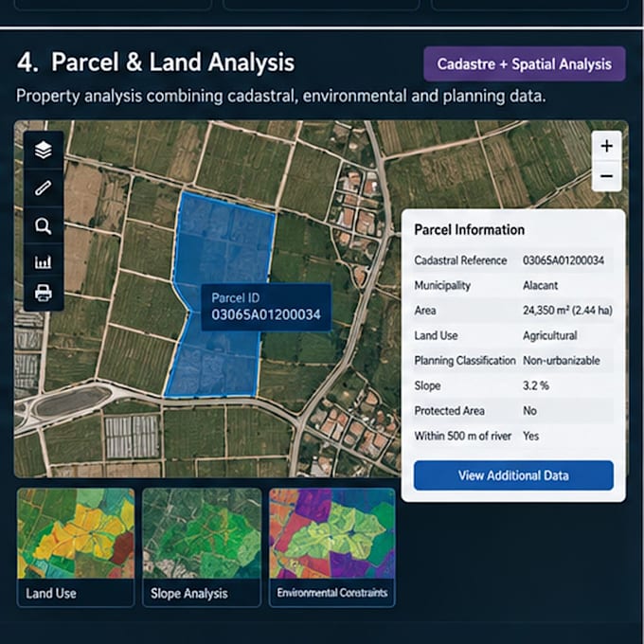Click the Environmental Constraints caption text
This screenshot has height=644, width=644.
pos(331,593)
